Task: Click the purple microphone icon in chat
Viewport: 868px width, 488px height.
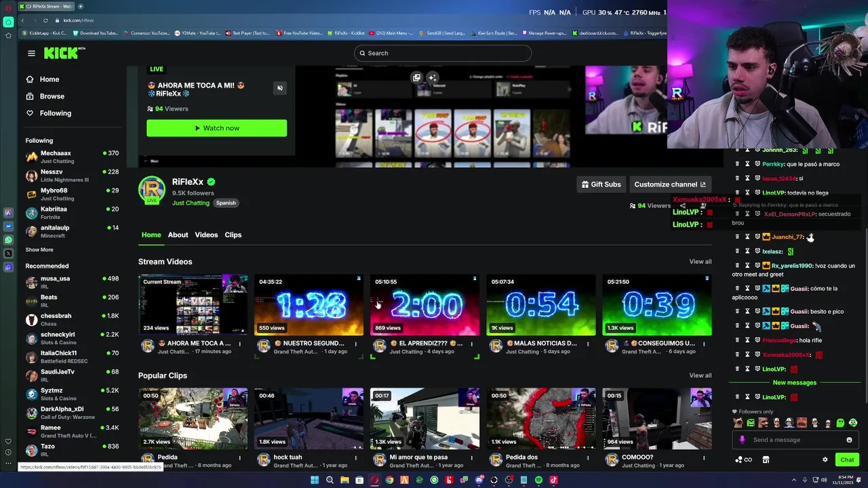Action: click(x=742, y=440)
